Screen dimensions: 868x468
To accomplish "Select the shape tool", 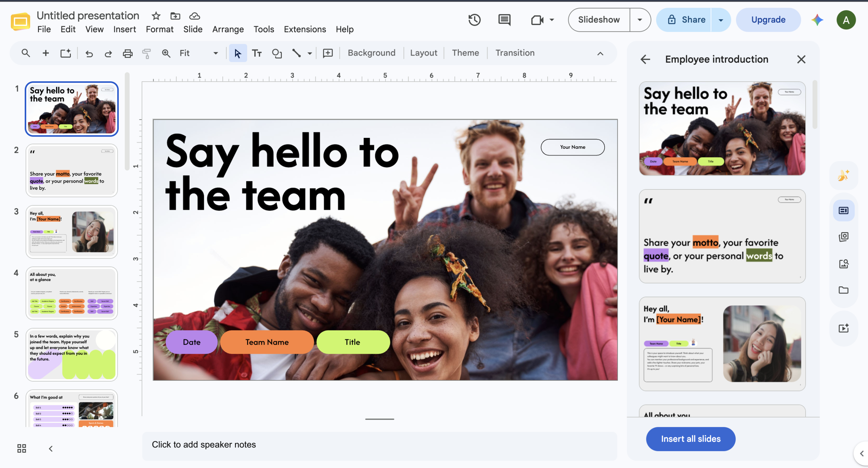I will (277, 53).
